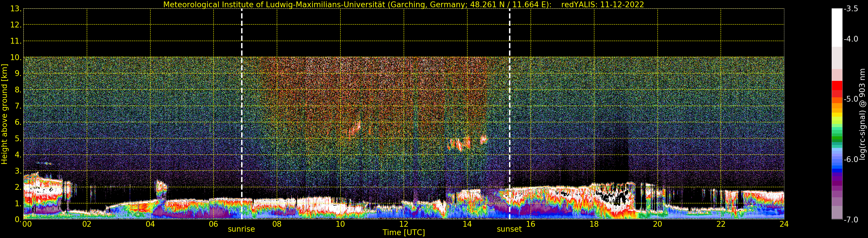
Task: Click height-axis tick label '2.'
Action: 18,187
